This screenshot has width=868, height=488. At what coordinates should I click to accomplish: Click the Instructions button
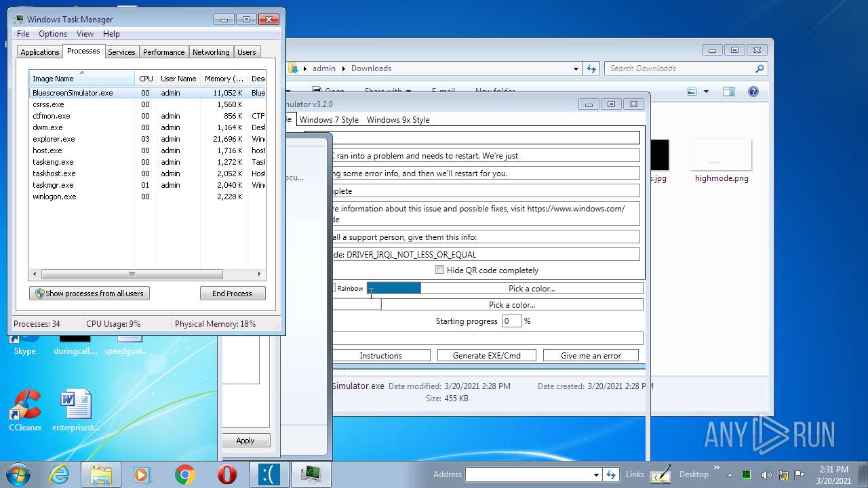coord(380,355)
